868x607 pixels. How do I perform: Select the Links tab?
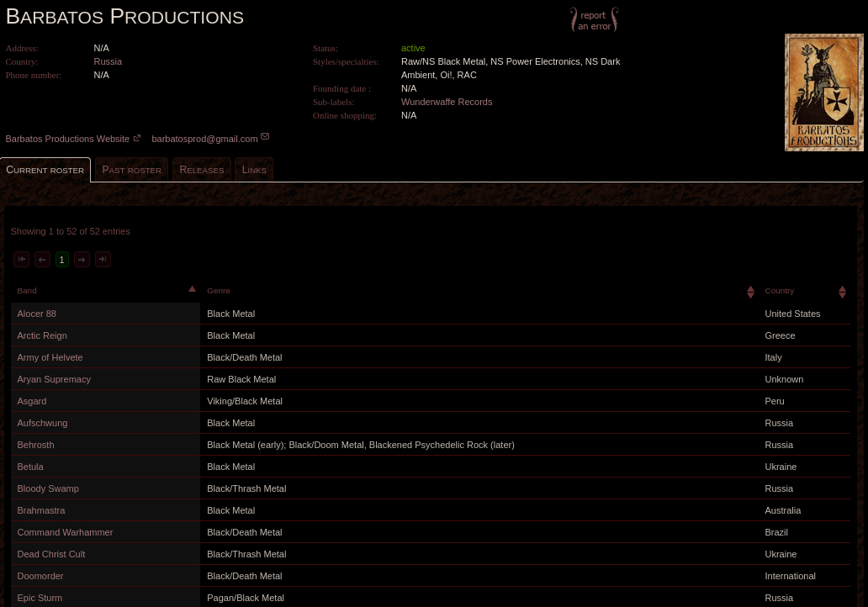254,170
